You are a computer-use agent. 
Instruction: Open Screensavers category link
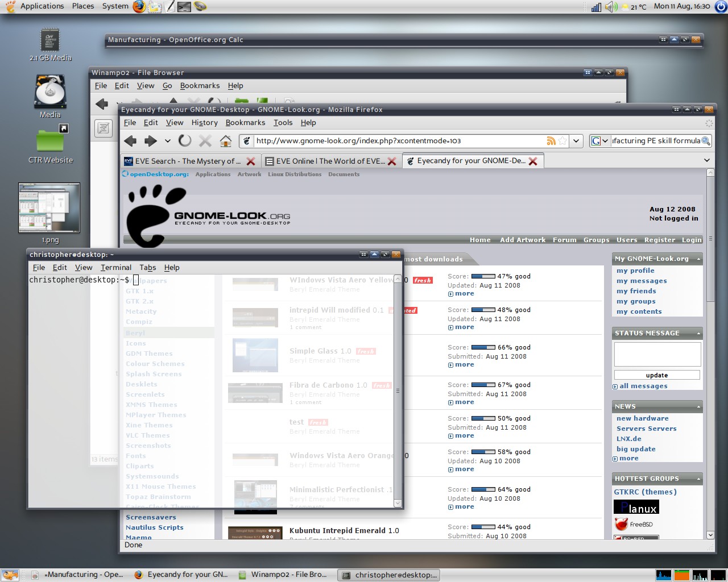click(x=151, y=518)
